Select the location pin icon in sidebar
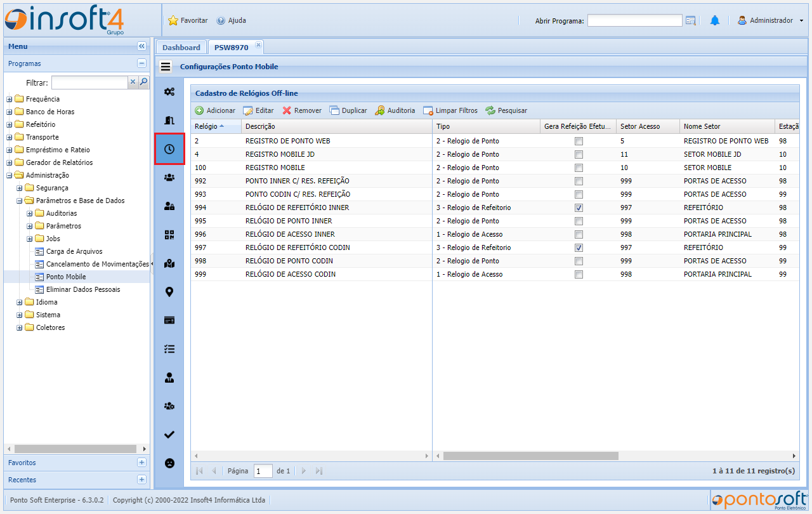Image resolution: width=812 pixels, height=514 pixels. (x=169, y=292)
